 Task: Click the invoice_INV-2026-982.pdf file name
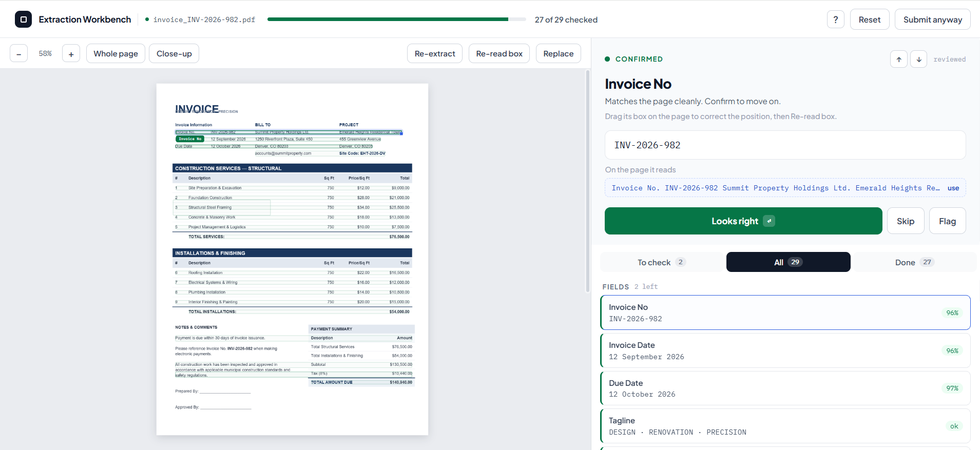204,19
